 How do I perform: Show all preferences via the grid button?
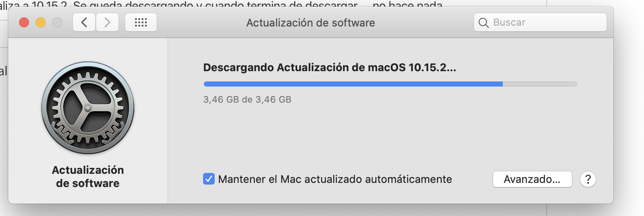pyautogui.click(x=141, y=22)
